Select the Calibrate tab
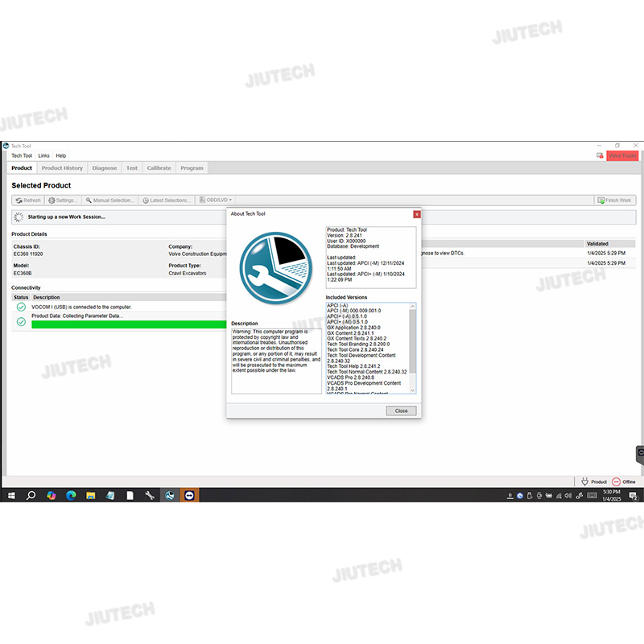 coord(159,168)
